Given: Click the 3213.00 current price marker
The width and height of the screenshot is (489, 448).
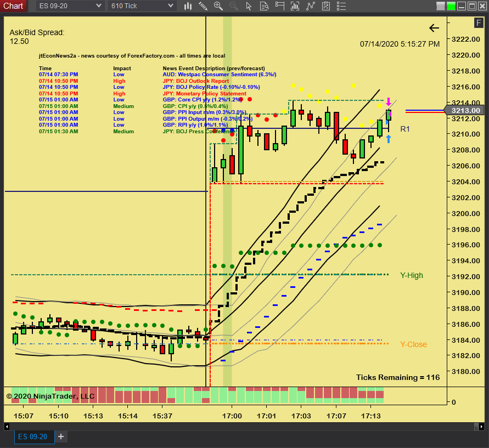Looking at the screenshot, I should 464,110.
